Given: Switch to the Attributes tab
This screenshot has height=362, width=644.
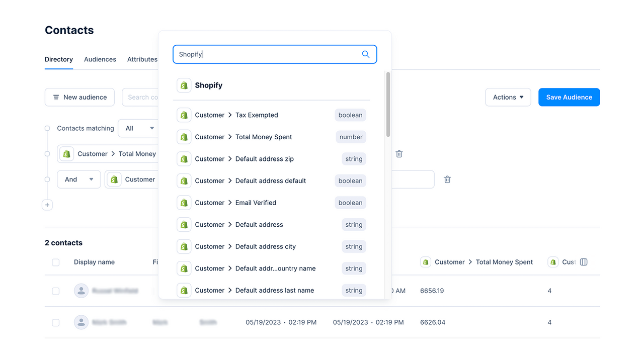Looking at the screenshot, I should coord(142,59).
